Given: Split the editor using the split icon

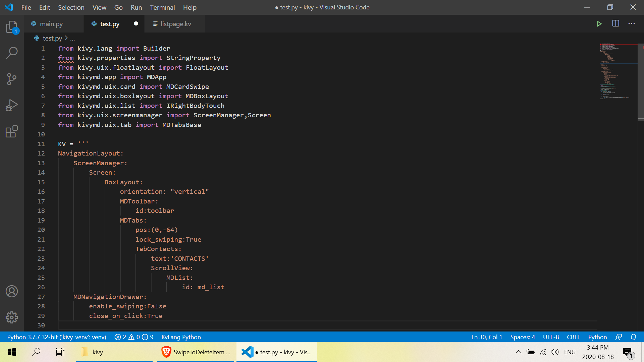Looking at the screenshot, I should pos(616,24).
